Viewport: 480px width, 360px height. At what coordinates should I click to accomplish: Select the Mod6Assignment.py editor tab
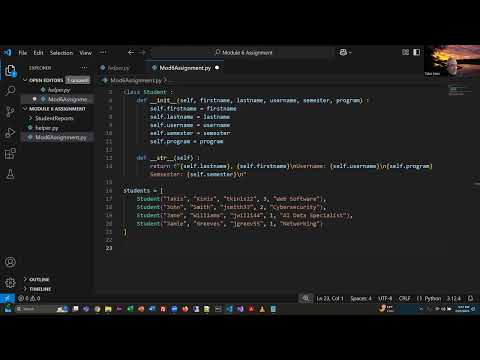coord(185,68)
